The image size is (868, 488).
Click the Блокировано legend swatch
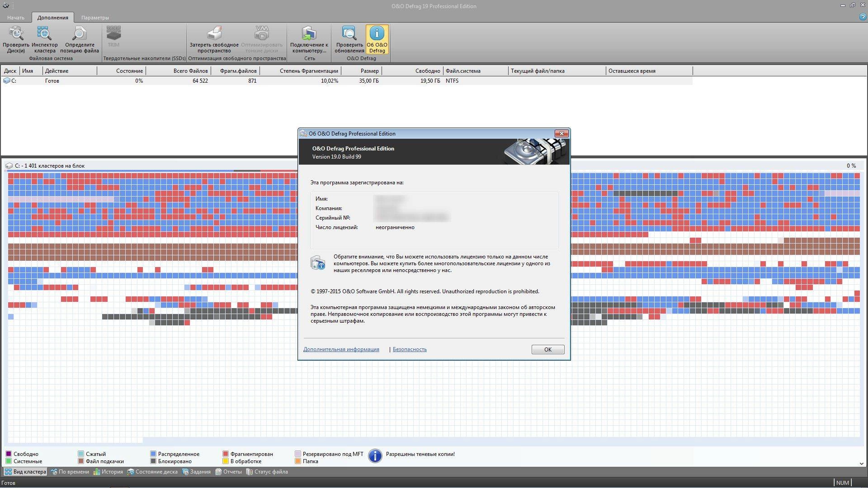point(153,461)
